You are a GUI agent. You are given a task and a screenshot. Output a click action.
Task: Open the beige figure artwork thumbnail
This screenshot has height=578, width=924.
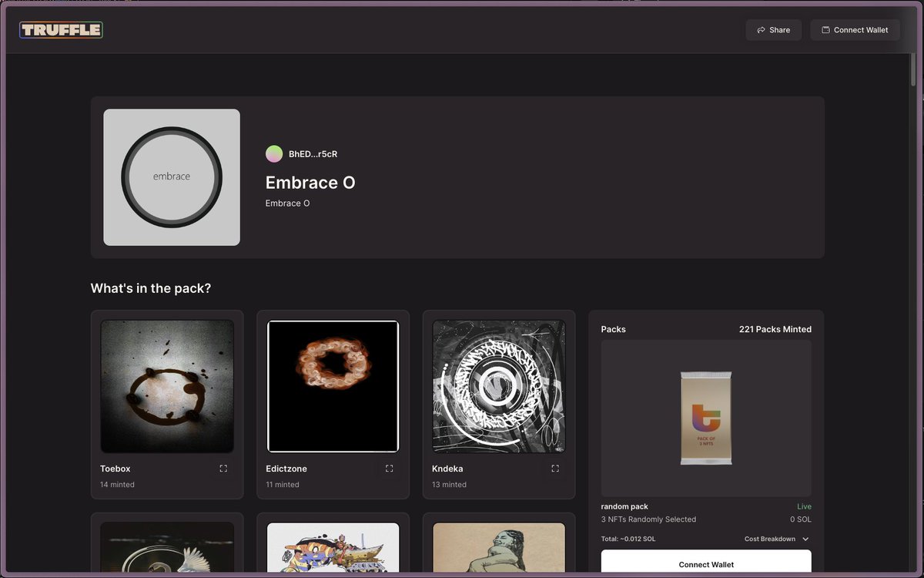click(x=499, y=547)
